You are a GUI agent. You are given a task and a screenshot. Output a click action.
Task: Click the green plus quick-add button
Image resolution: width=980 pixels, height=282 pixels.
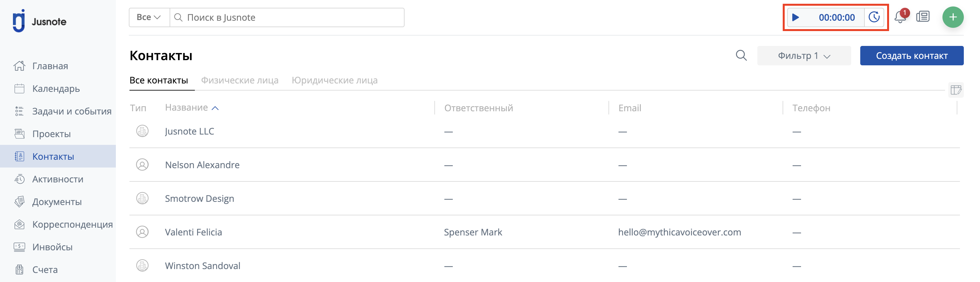(952, 17)
